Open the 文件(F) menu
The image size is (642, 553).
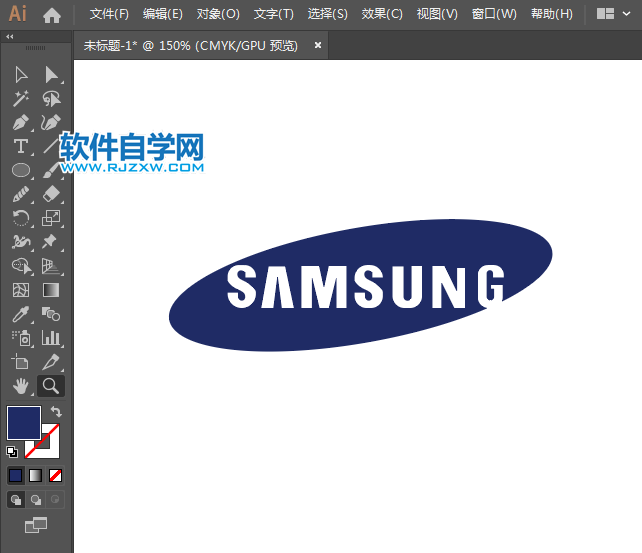pos(109,14)
